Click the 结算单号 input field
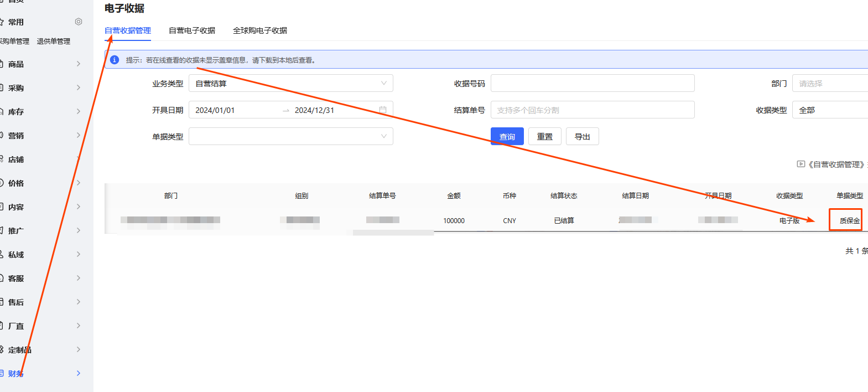 coord(592,110)
